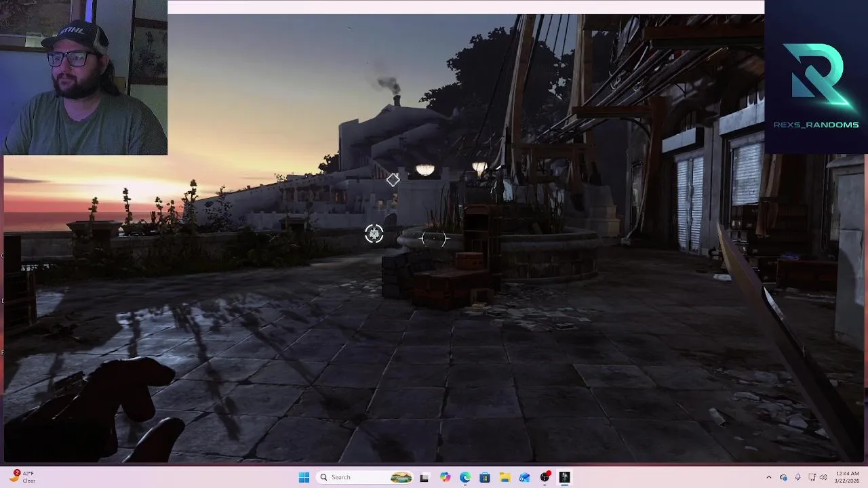The height and width of the screenshot is (488, 868).
Task: Expand the hidden system tray icons chevron
Action: coord(768,477)
